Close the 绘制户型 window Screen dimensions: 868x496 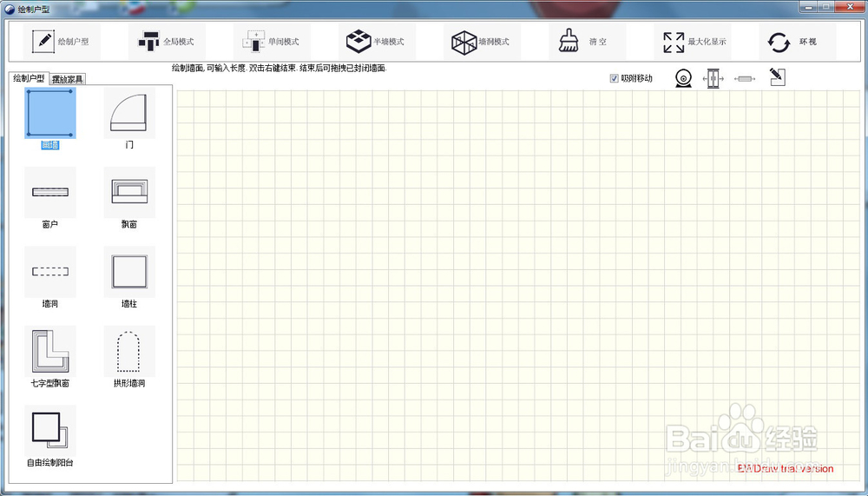(x=850, y=7)
